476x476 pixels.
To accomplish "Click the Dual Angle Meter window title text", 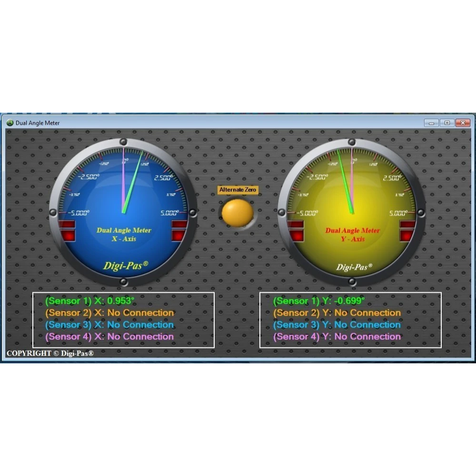I will [38, 123].
